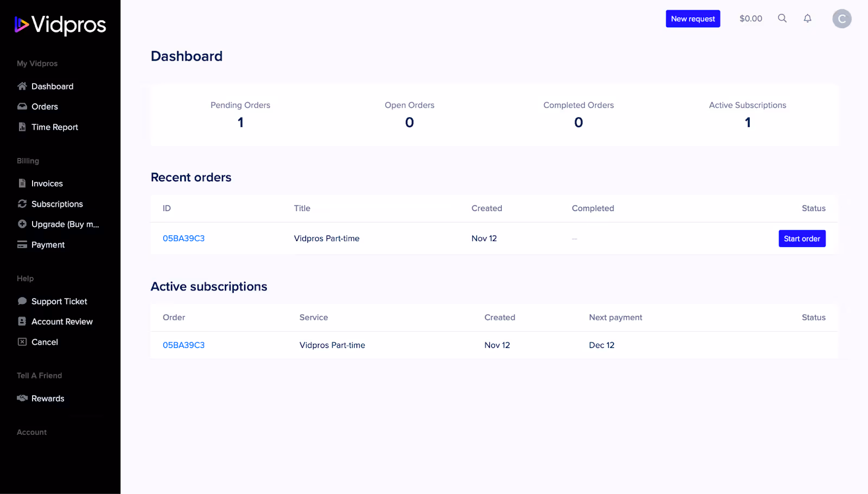Click the Next payment column header
The width and height of the screenshot is (868, 494).
616,318
